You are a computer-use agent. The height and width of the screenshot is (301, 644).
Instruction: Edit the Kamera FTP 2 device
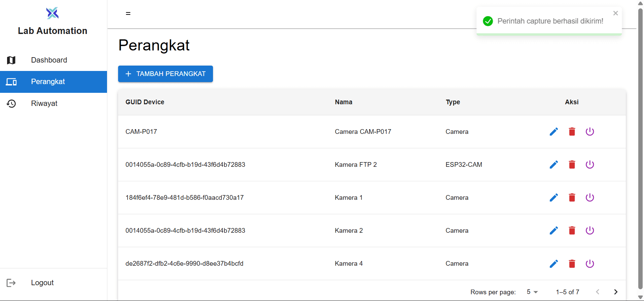[x=553, y=164]
